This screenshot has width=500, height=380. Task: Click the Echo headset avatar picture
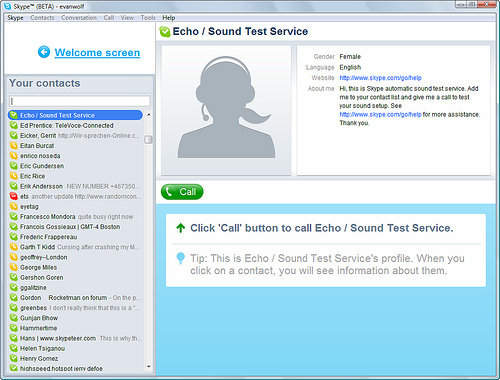(226, 110)
